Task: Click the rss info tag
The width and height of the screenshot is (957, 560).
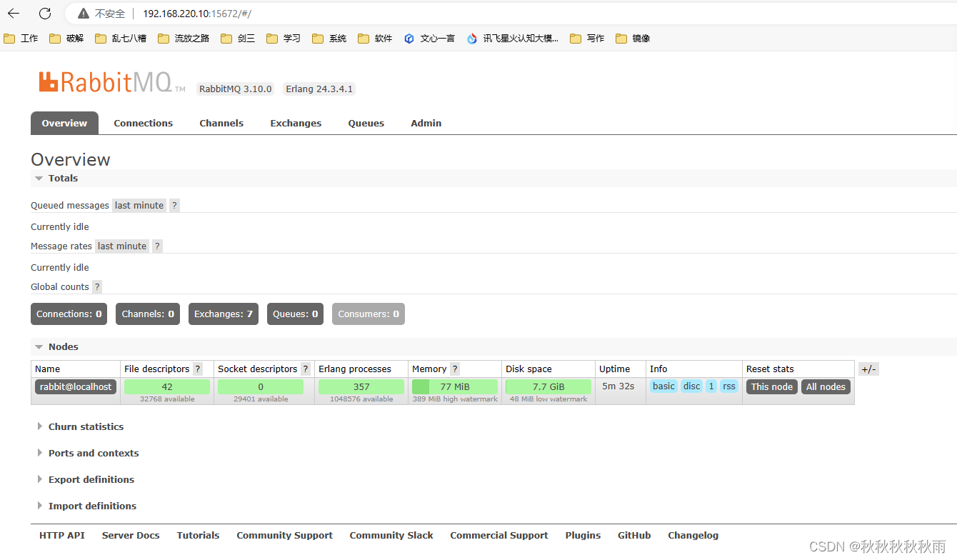Action: coord(729,386)
